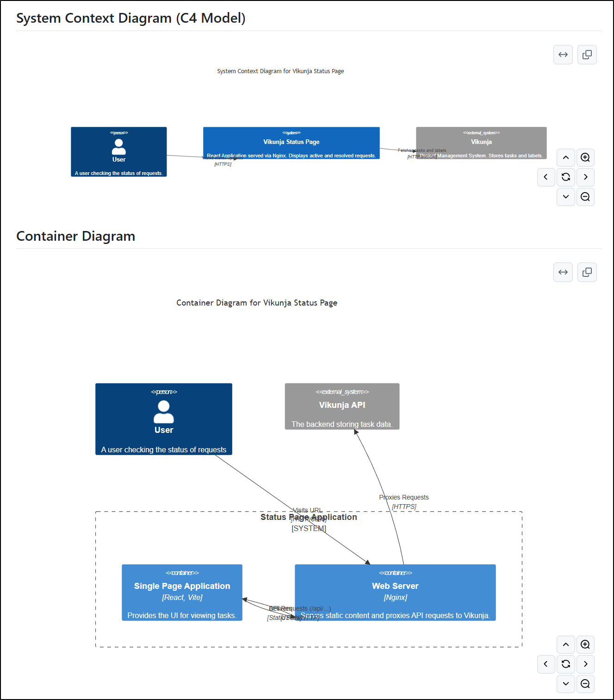This screenshot has width=614, height=700.
Task: Zoom in on the System Context diagram
Action: coord(585,157)
